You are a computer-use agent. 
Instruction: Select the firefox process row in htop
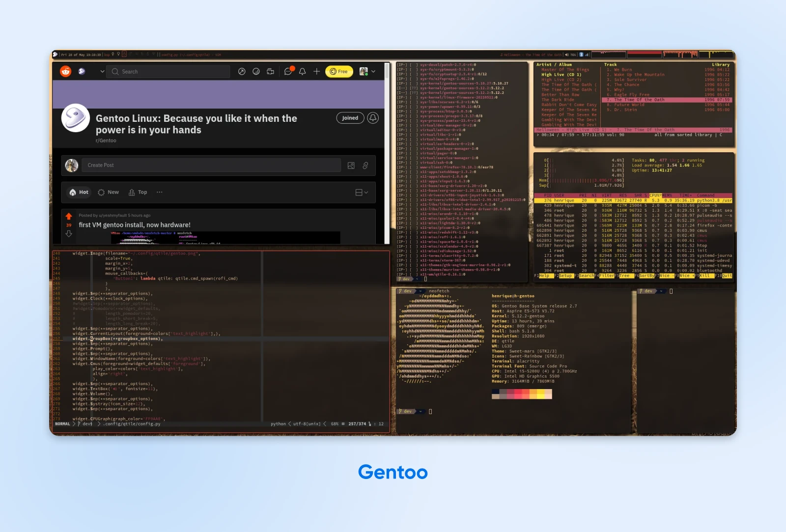tap(634, 225)
